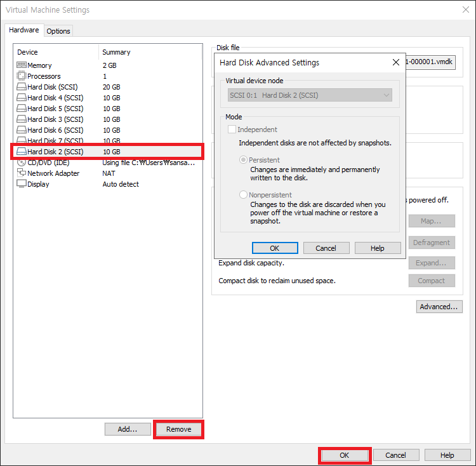Select the Display row label

point(38,184)
